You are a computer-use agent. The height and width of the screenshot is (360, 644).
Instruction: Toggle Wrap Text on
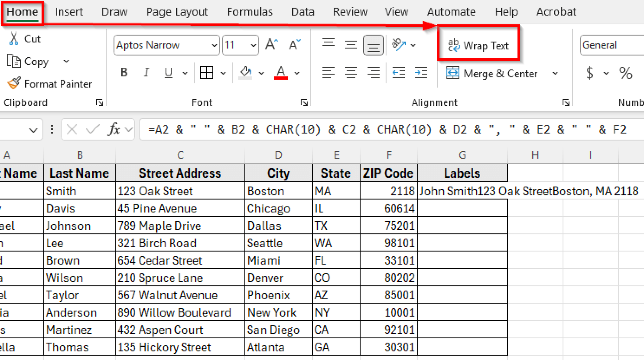click(x=478, y=45)
